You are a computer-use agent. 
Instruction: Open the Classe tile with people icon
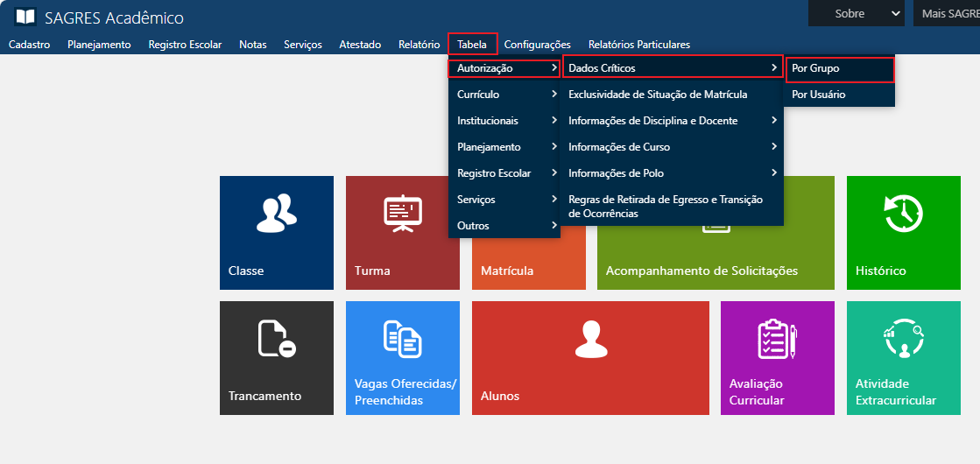[x=276, y=232]
